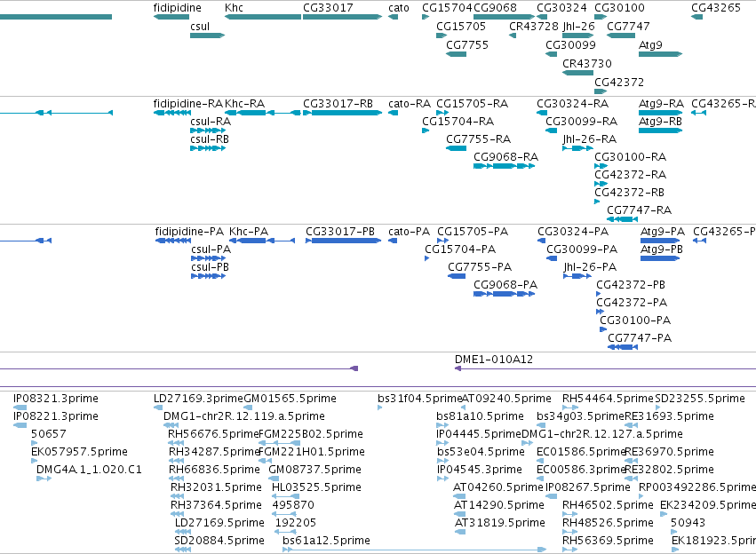Click the Khc-PA CDS glyph

pos(262,241)
